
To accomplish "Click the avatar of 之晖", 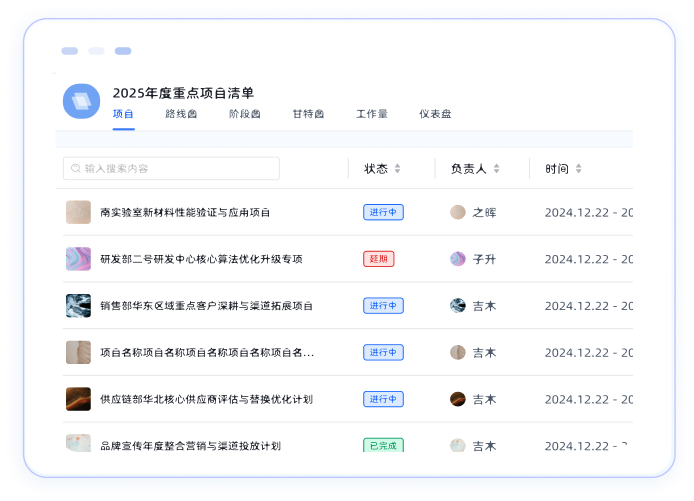I will tap(458, 212).
